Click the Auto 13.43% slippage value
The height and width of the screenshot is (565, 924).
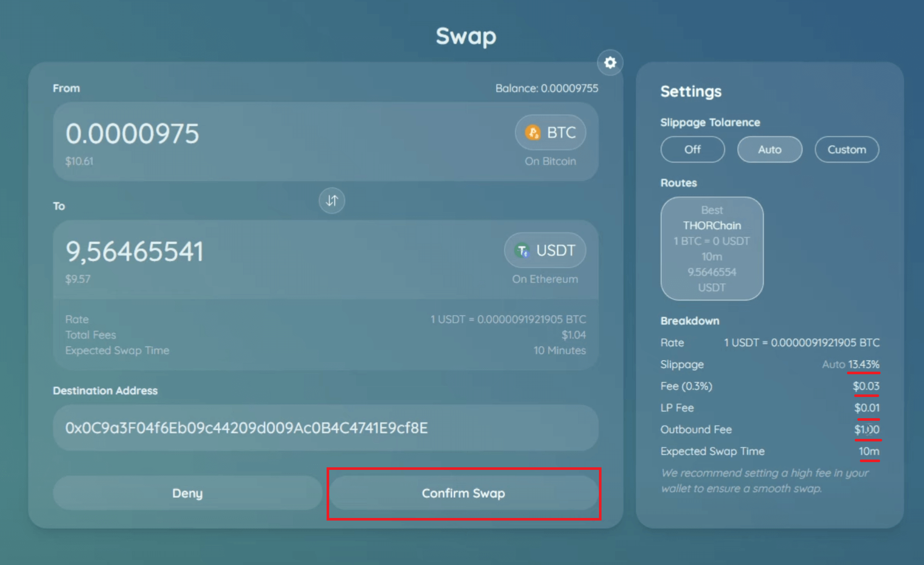pos(851,364)
